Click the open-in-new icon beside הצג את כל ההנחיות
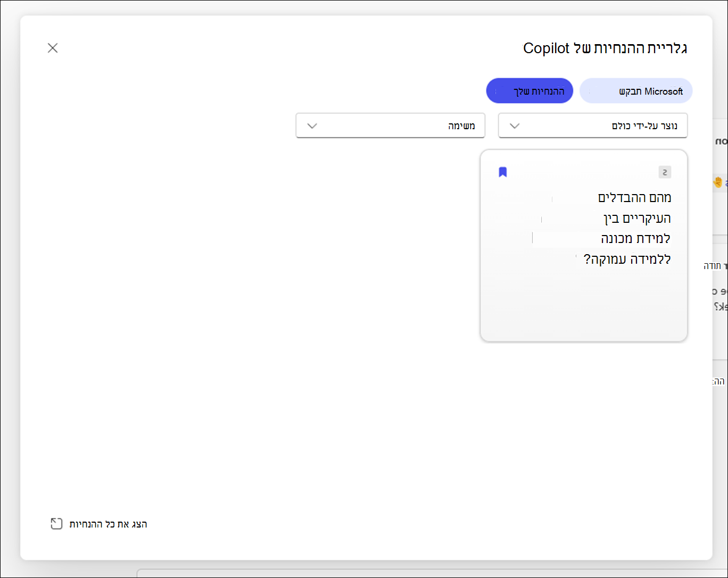Viewport: 728px width, 578px height. 56,524
